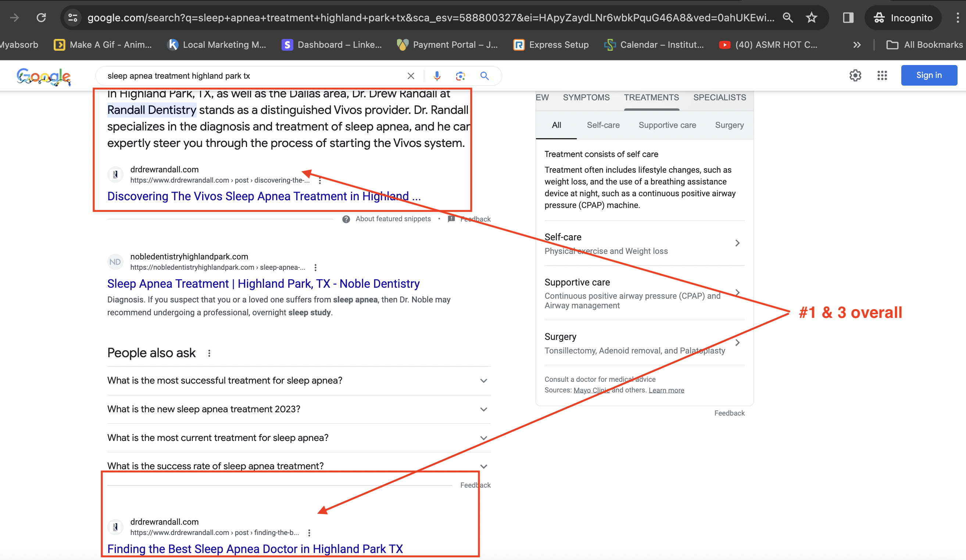Viewport: 966px width, 560px height.
Task: Open drdrewrandall.com featured snippet result
Action: (x=265, y=196)
